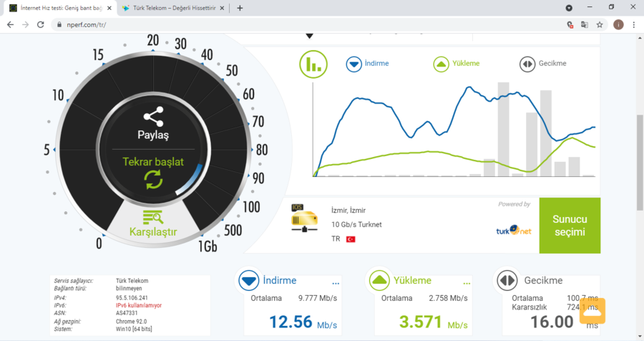Toggle Yükleme graph series

[457, 64]
